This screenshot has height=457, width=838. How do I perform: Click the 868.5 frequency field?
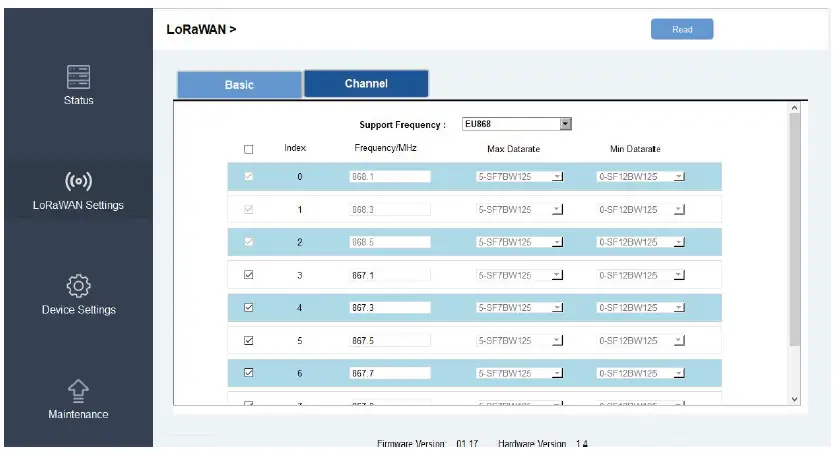coord(390,242)
